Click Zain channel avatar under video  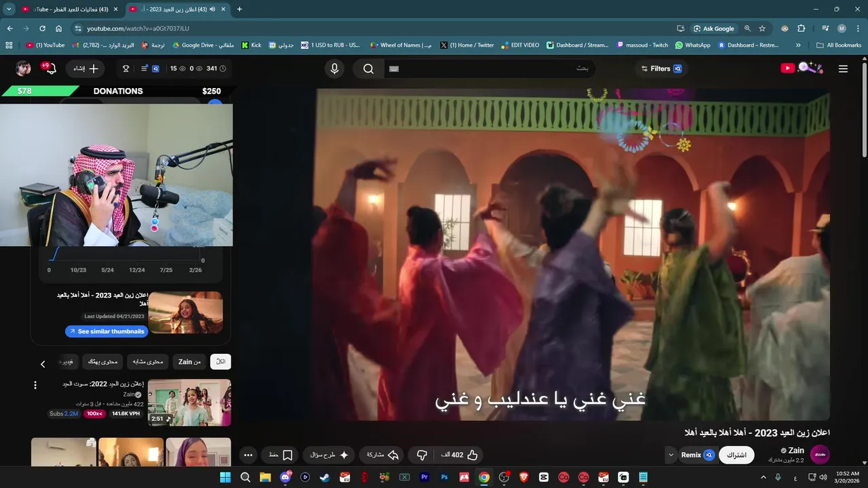[x=820, y=455]
